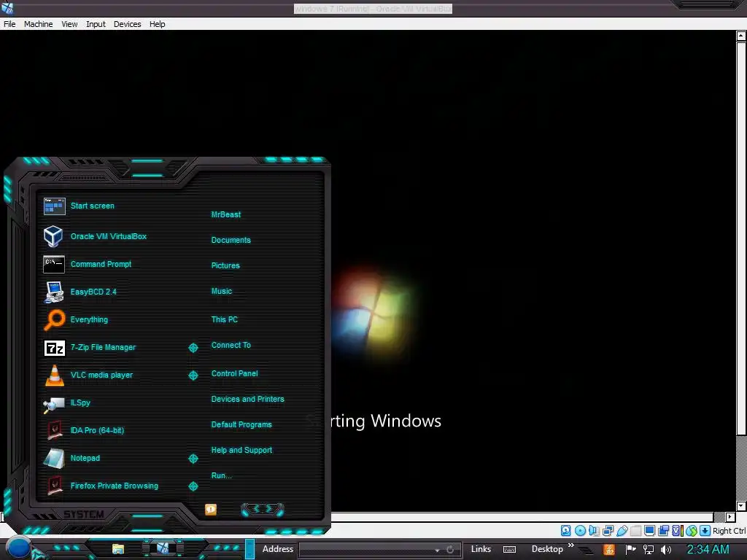This screenshot has height=560, width=747.
Task: Expand Firefox Private Browsing jump list arrow
Action: [193, 486]
